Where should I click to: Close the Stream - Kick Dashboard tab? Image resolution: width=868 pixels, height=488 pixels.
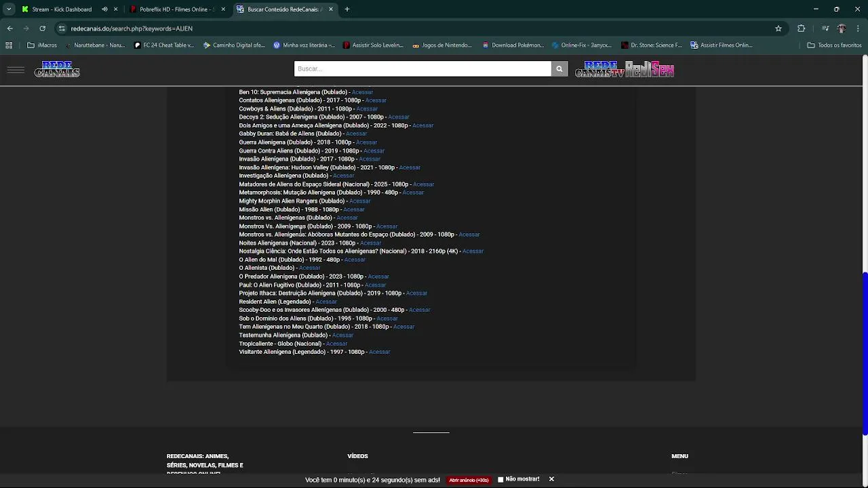click(x=116, y=9)
